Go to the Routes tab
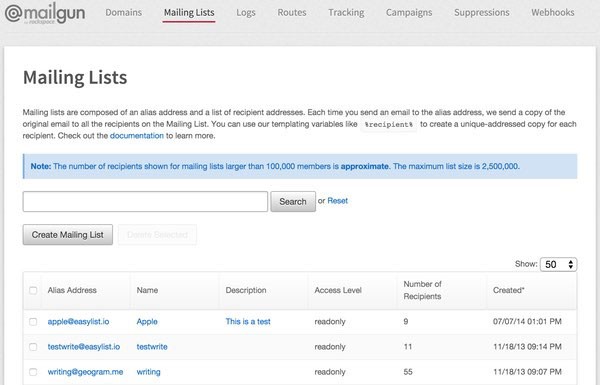 click(x=292, y=13)
